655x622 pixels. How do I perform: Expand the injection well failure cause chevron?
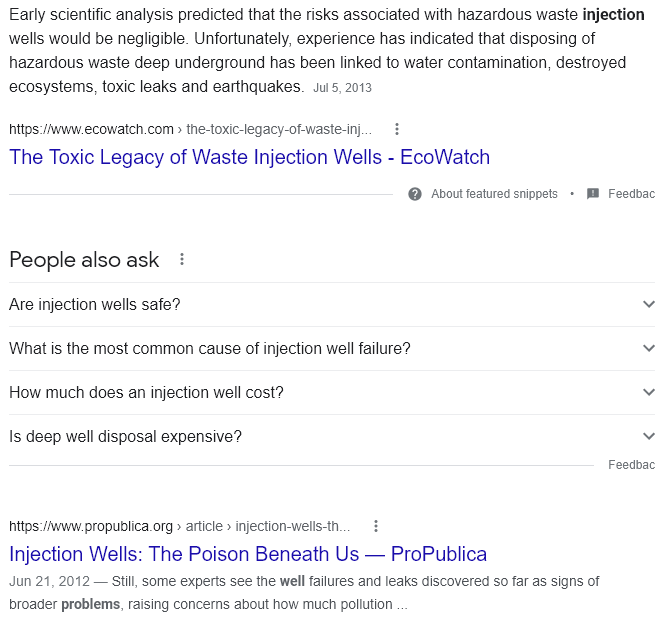tap(648, 348)
